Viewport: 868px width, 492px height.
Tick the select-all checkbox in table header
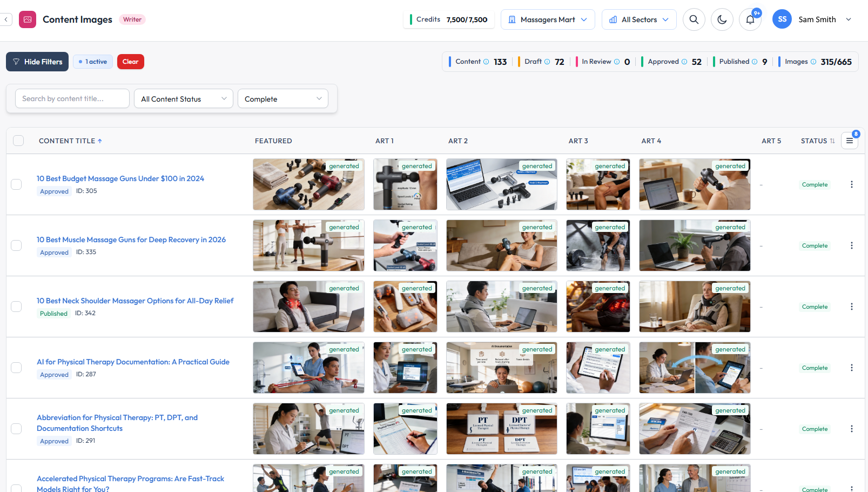(18, 141)
